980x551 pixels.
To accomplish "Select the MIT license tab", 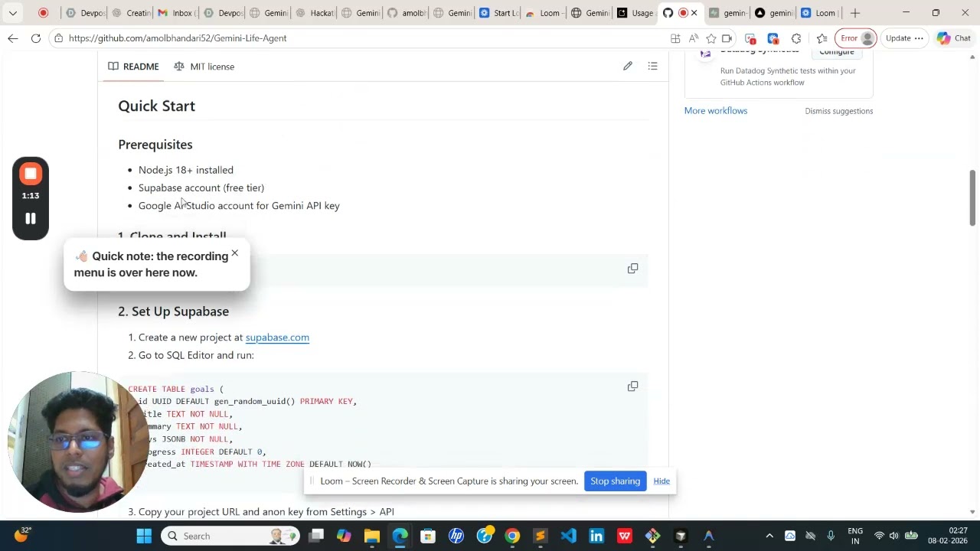I will [204, 67].
